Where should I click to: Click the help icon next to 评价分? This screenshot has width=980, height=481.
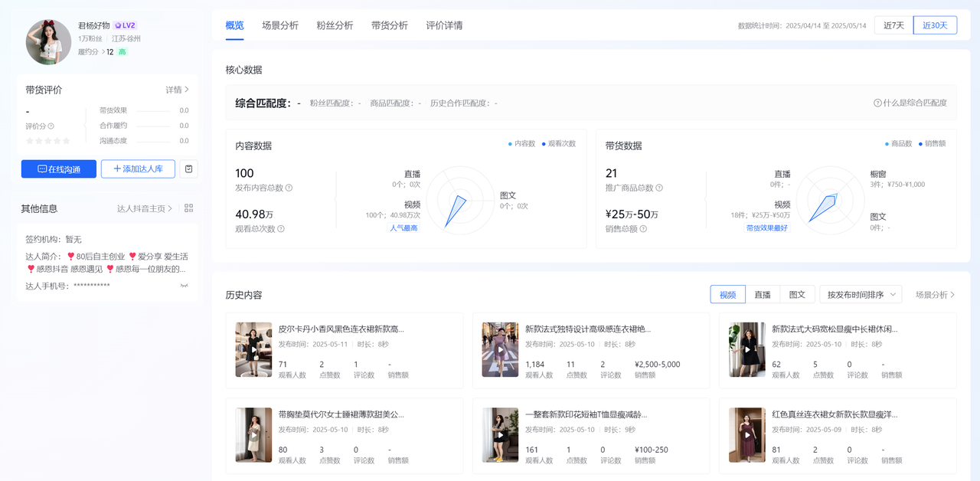click(51, 126)
